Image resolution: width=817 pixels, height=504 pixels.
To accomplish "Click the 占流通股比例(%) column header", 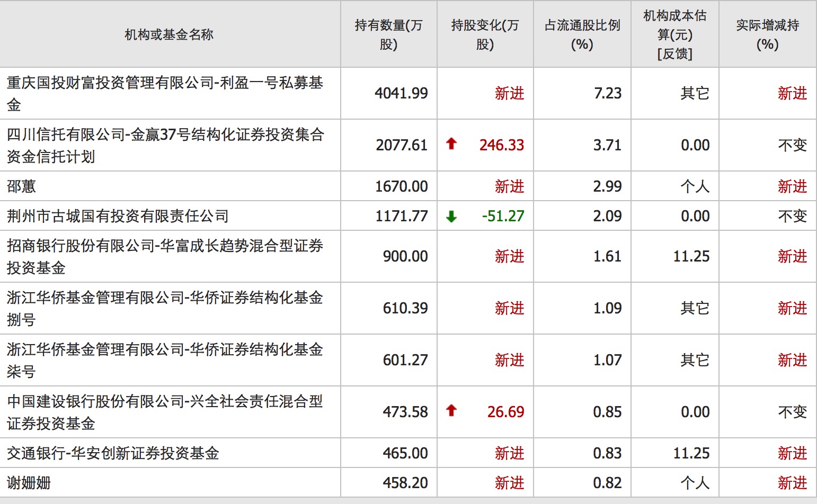I will point(581,34).
